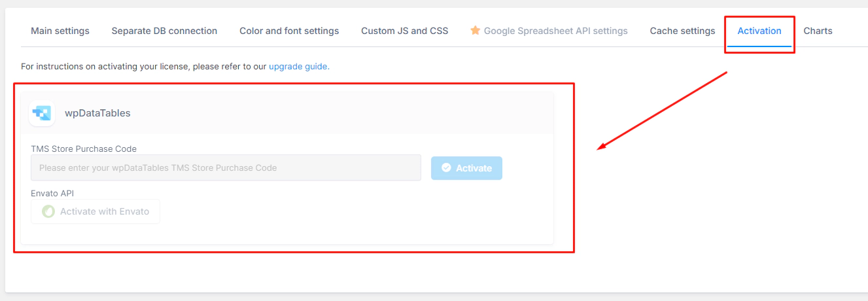Image resolution: width=868 pixels, height=301 pixels.
Task: Click the wpDataTables logo icon
Action: point(42,113)
